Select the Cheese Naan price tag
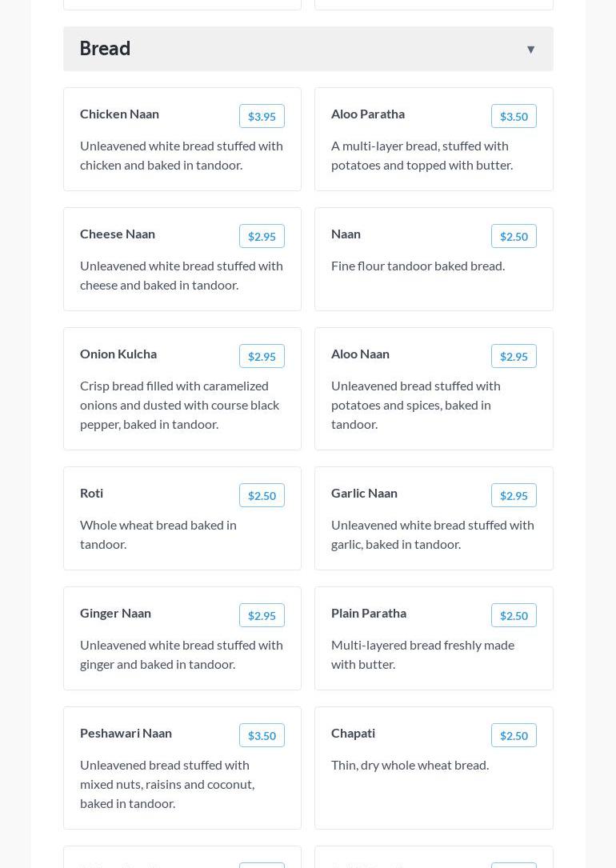Image resolution: width=616 pixels, height=868 pixels. tap(262, 236)
